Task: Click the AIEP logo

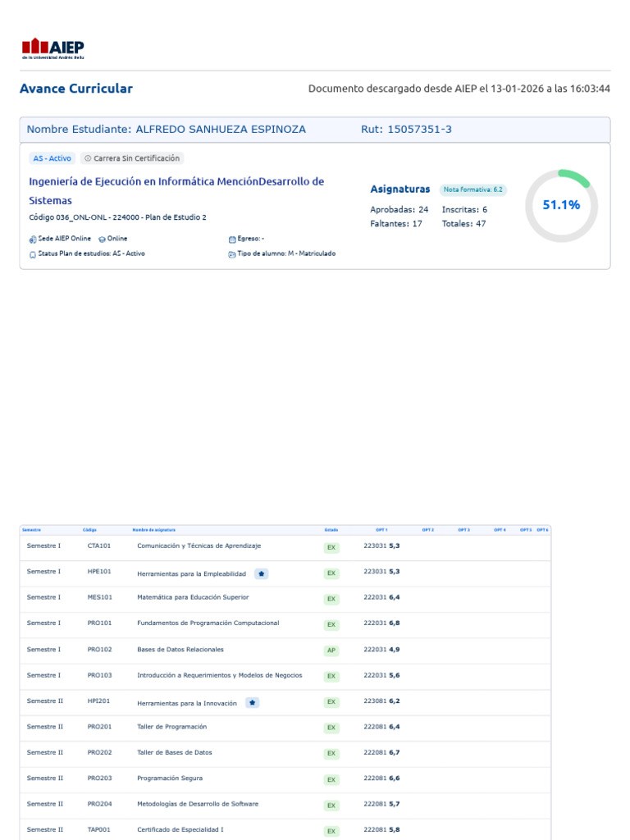Action: [53, 48]
